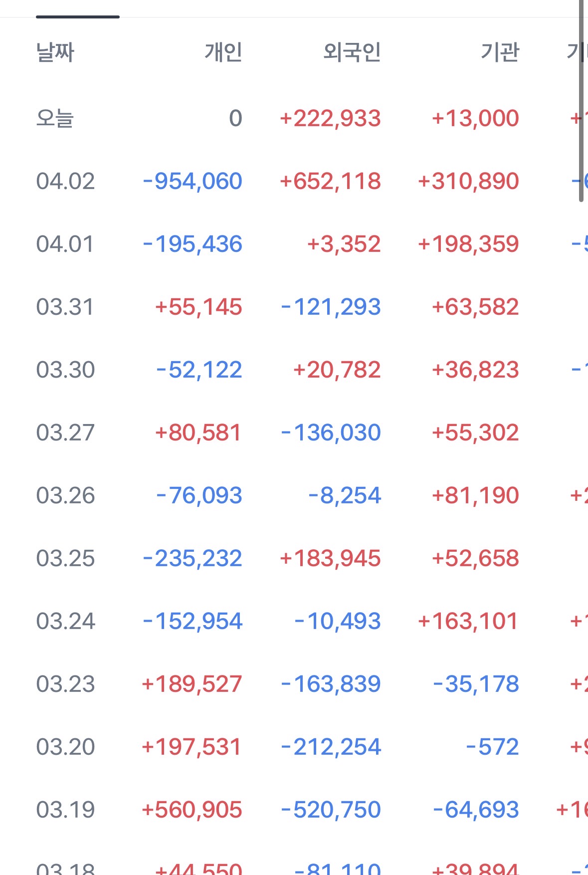
Task: Click 기관 value +81,190
Action: click(475, 495)
